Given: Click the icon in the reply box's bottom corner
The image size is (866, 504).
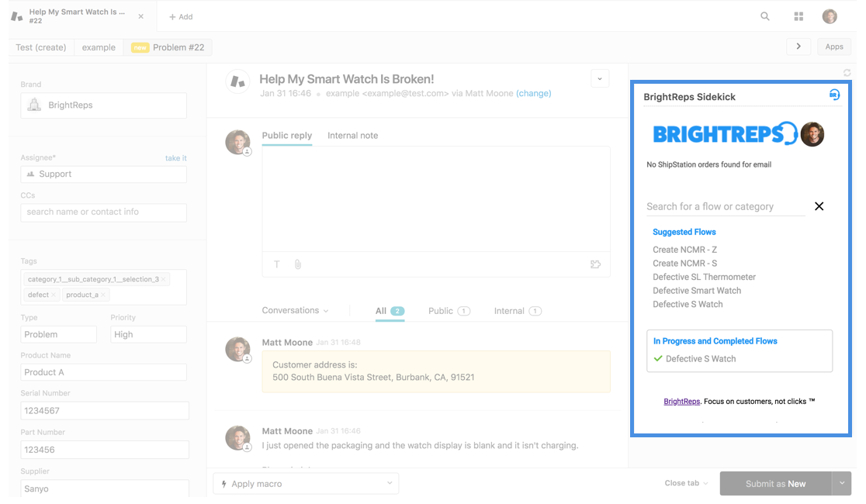Looking at the screenshot, I should [595, 264].
